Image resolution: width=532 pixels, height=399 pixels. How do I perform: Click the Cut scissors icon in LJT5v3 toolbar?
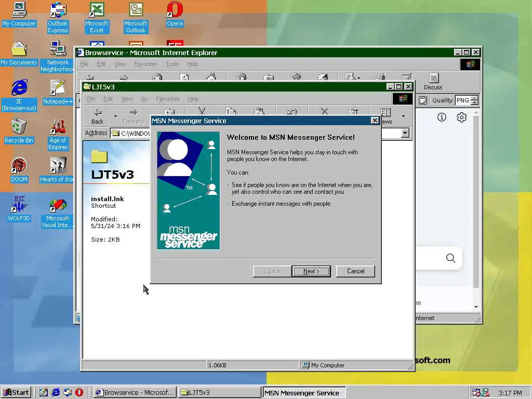(x=202, y=111)
